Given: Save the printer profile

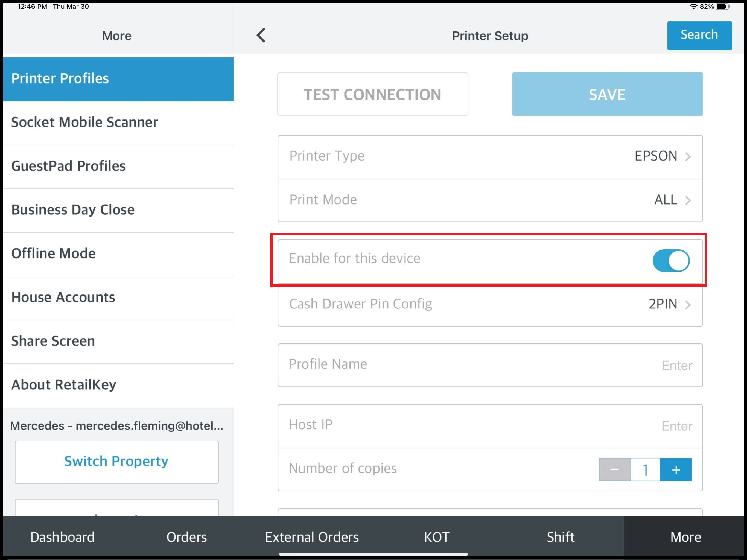Looking at the screenshot, I should (x=607, y=94).
